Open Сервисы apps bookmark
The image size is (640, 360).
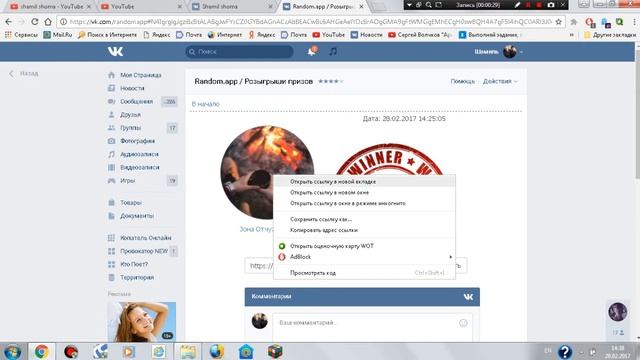tap(21, 35)
